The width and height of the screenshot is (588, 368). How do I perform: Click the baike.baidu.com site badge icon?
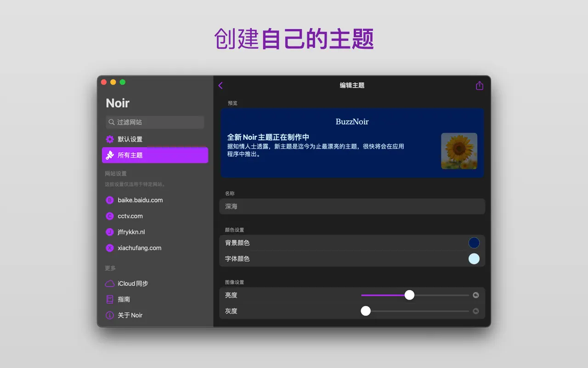click(110, 200)
